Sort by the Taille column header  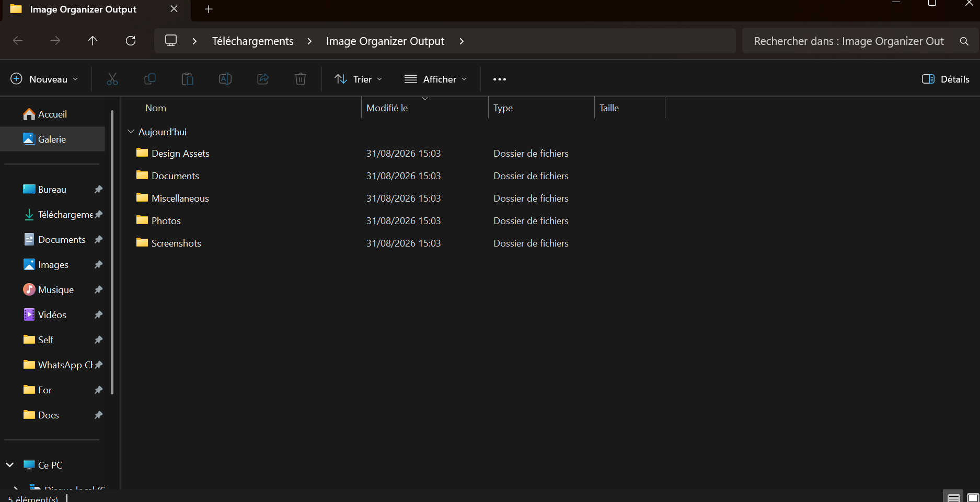[609, 108]
